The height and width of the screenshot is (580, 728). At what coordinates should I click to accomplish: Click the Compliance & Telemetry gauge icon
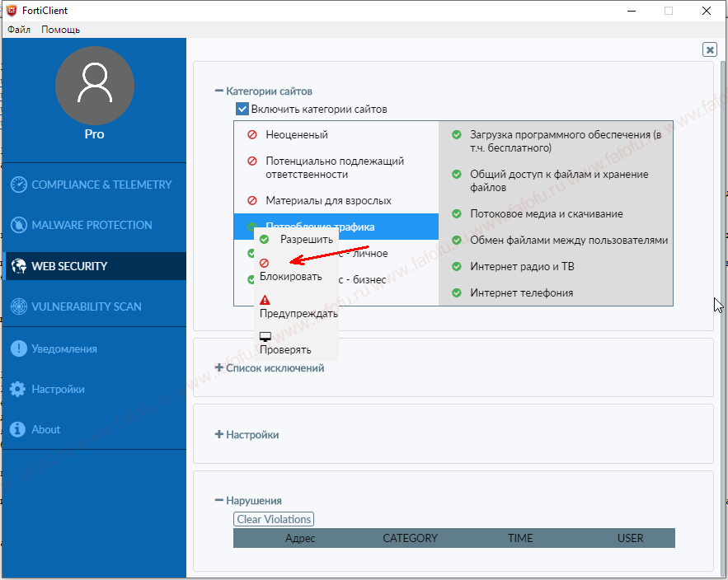coord(19,185)
